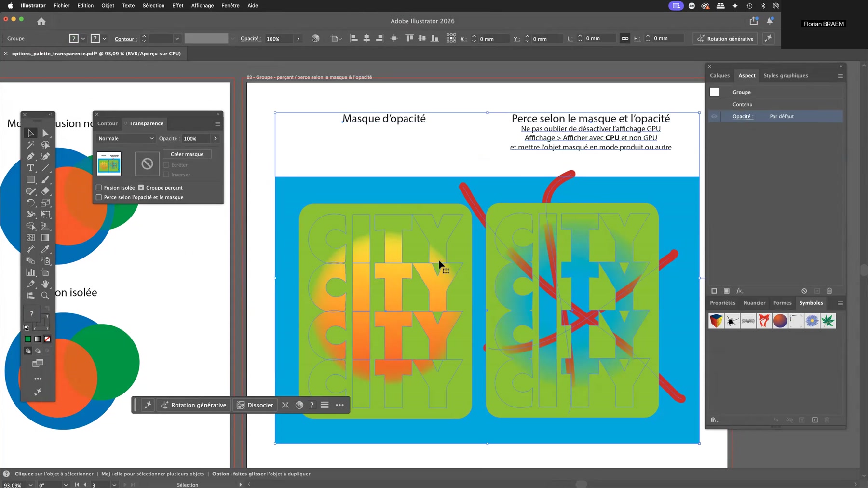Switch to the Contour tab

(108, 123)
